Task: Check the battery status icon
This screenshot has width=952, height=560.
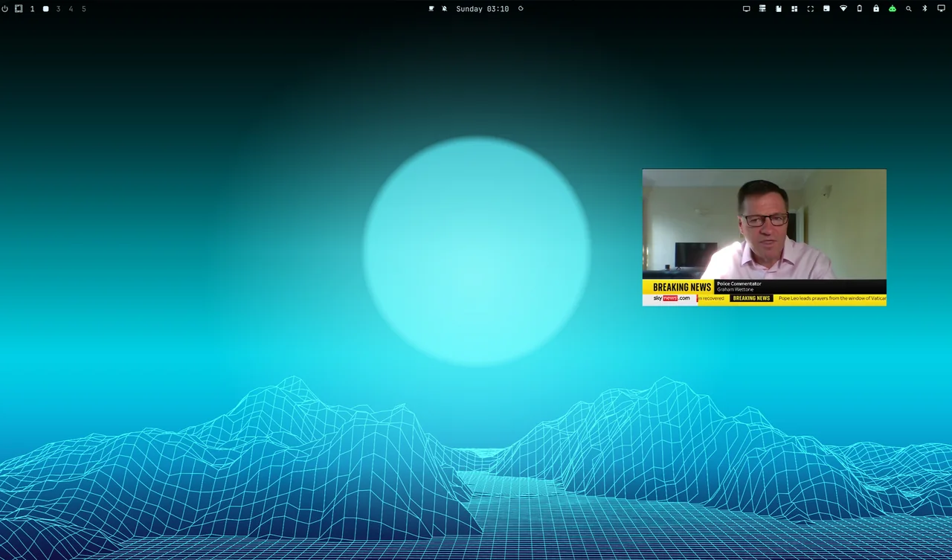Action: 860,9
